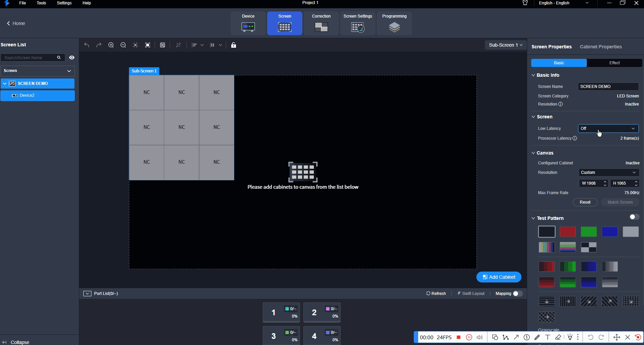Enable the Test Pattern switch
The image size is (644, 345).
[634, 217]
